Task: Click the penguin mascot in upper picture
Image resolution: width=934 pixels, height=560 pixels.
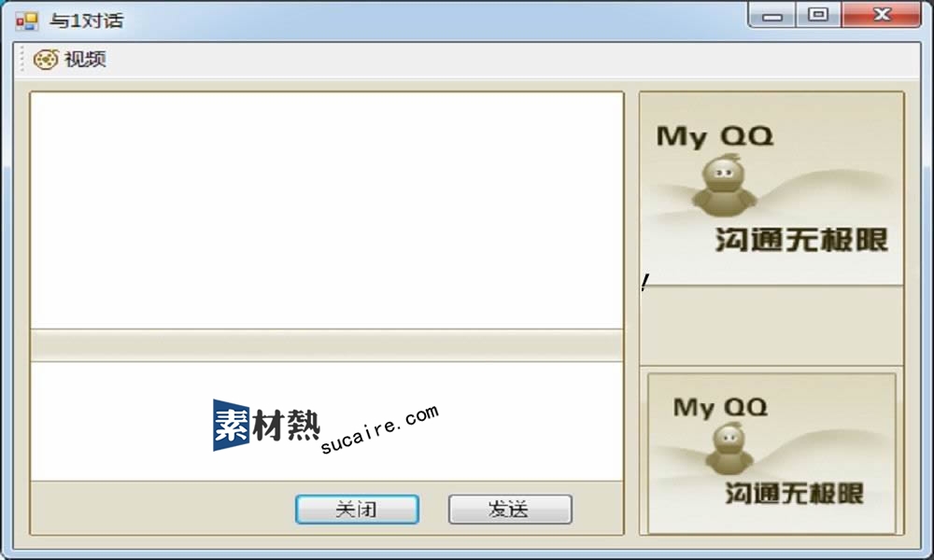Action: point(725,186)
